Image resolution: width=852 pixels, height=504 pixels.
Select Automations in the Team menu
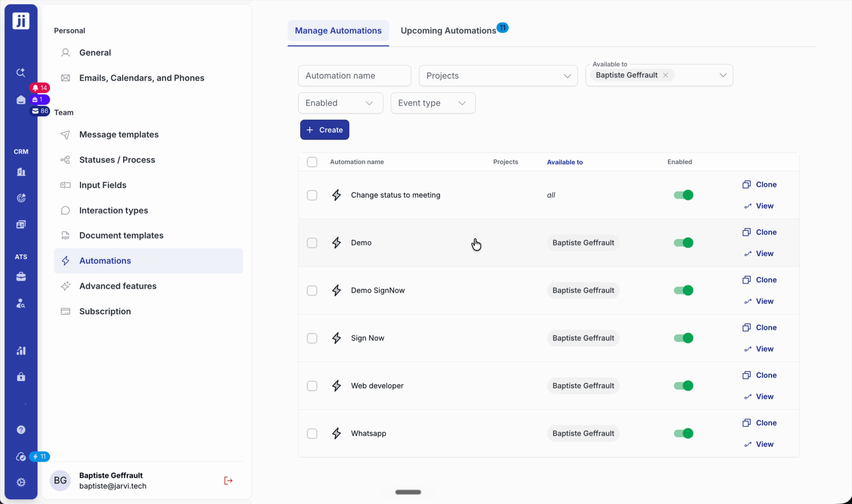click(148, 261)
